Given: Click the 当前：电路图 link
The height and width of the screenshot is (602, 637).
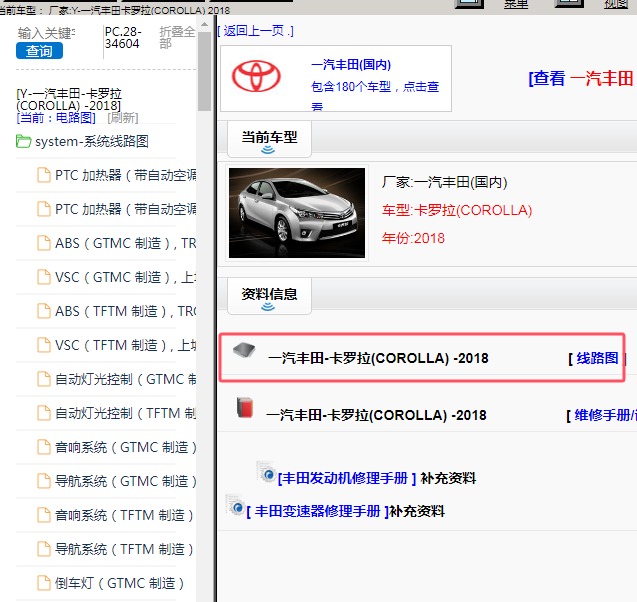Looking at the screenshot, I should (x=56, y=118).
